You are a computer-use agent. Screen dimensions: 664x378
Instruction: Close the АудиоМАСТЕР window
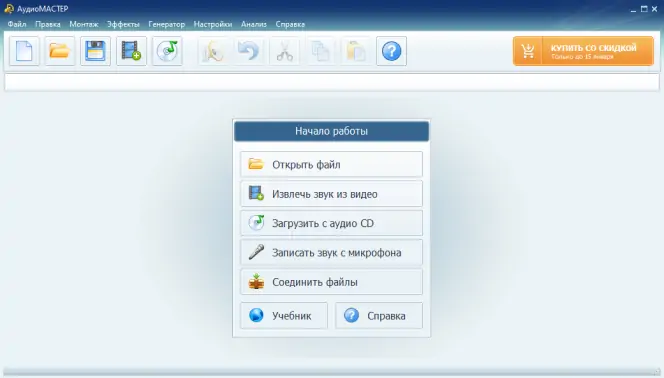[x=655, y=9]
